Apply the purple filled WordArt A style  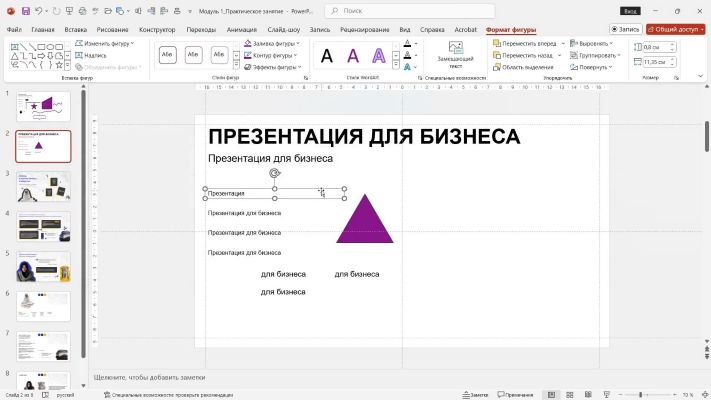[353, 56]
